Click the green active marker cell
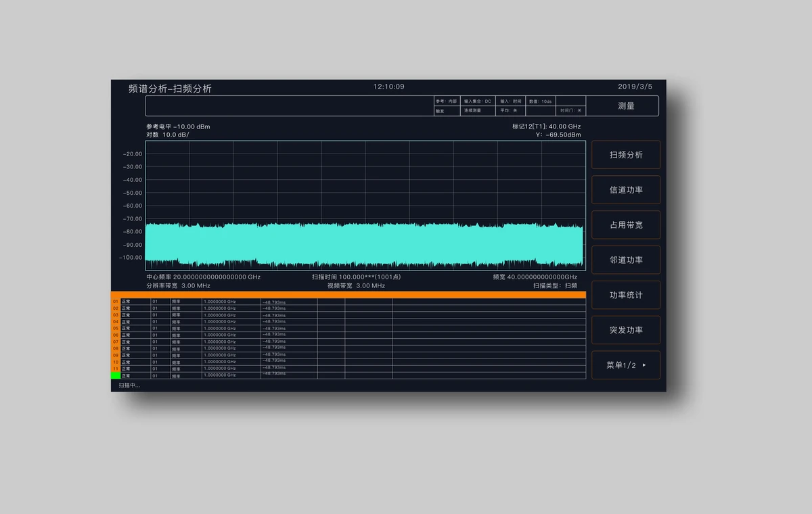Screen dimensions: 812x514 (116, 375)
